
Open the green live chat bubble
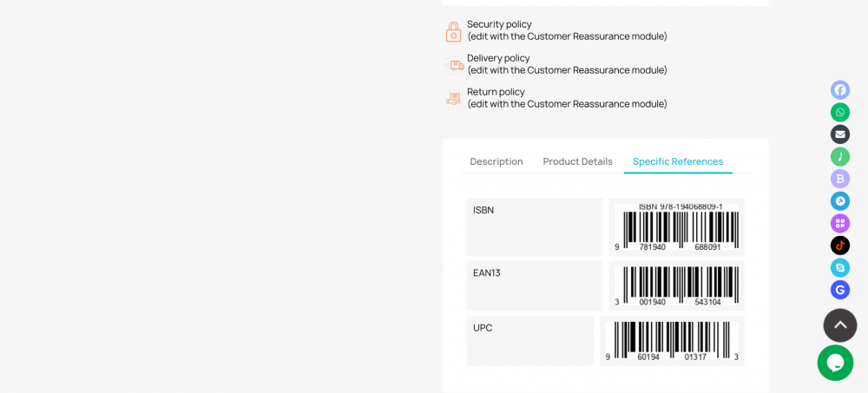point(835,363)
